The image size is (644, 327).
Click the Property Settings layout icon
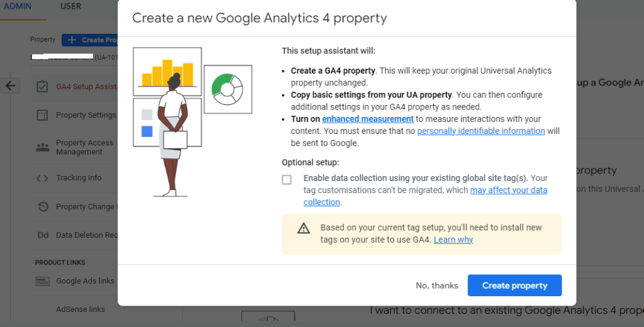pos(42,115)
